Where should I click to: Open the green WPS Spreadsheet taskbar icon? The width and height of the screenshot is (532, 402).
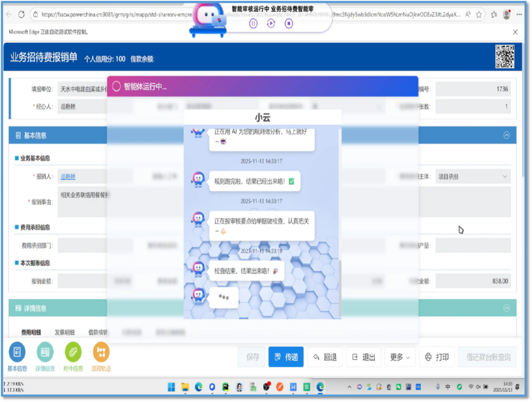pyautogui.click(x=307, y=387)
